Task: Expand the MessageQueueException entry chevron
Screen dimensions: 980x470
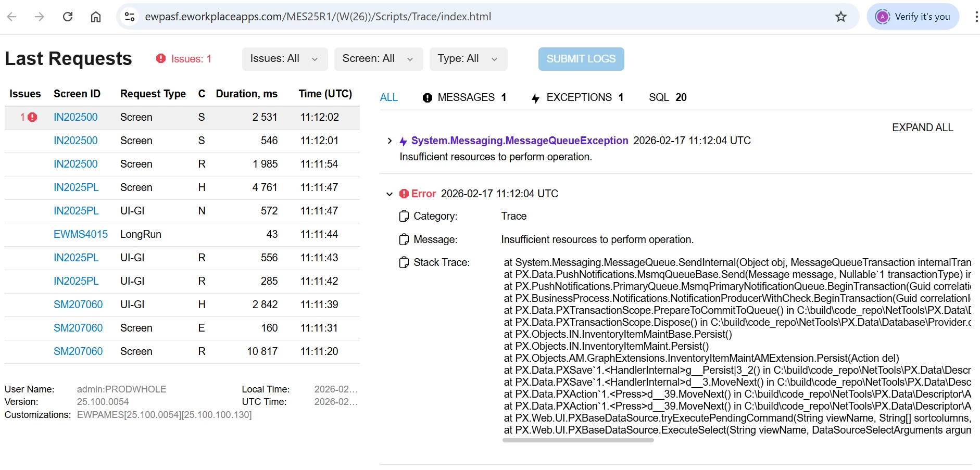Action: pos(390,141)
